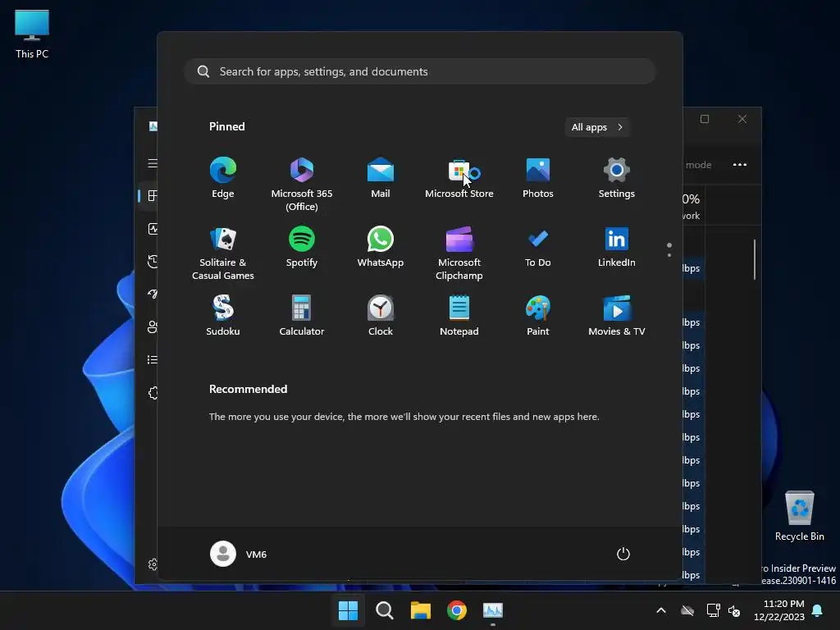Open the Start menu power options
Viewport: 840px width, 630px height.
pos(623,554)
